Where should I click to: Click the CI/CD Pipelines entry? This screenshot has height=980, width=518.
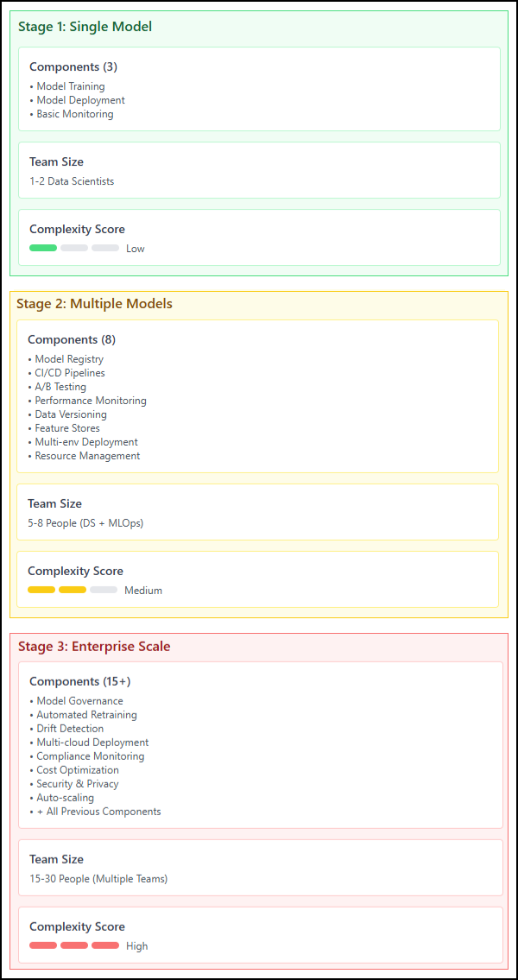tap(66, 373)
